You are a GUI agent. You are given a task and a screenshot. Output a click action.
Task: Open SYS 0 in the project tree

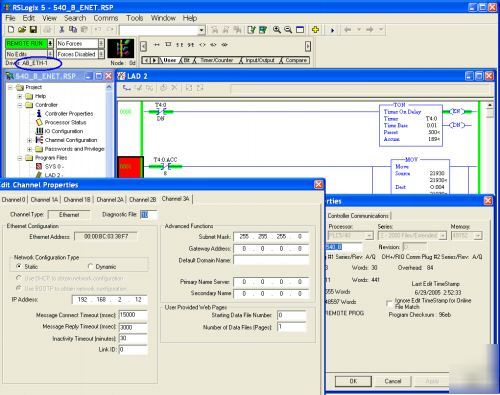pos(54,166)
